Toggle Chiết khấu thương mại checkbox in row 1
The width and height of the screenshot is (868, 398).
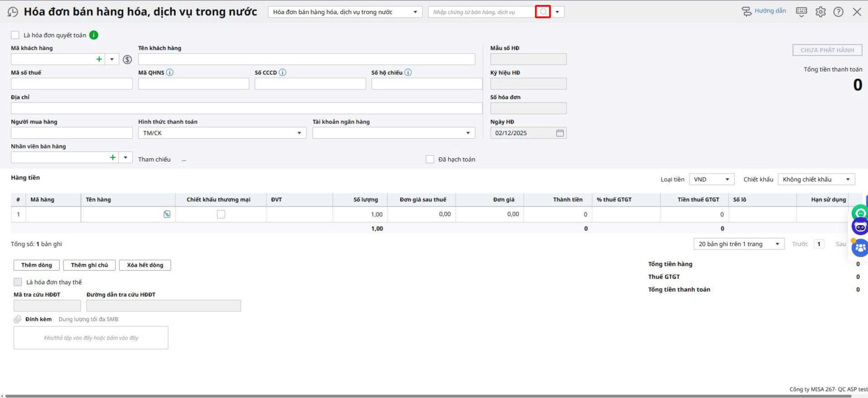point(221,214)
